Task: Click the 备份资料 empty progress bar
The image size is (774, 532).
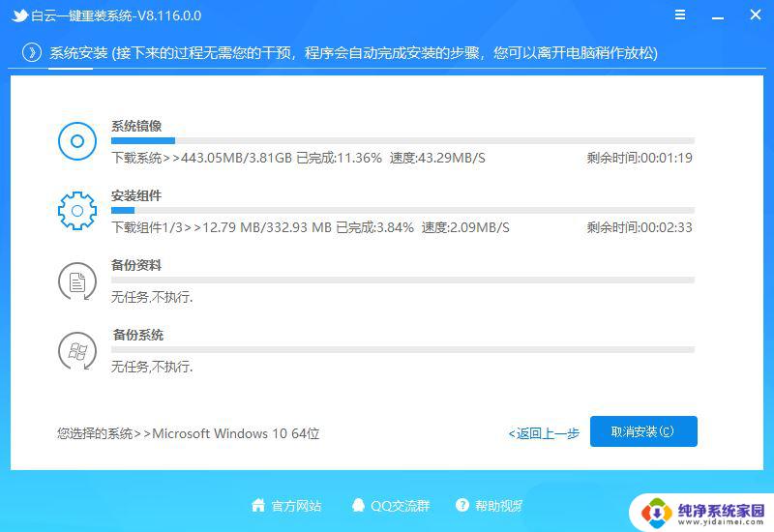Action: [402, 280]
